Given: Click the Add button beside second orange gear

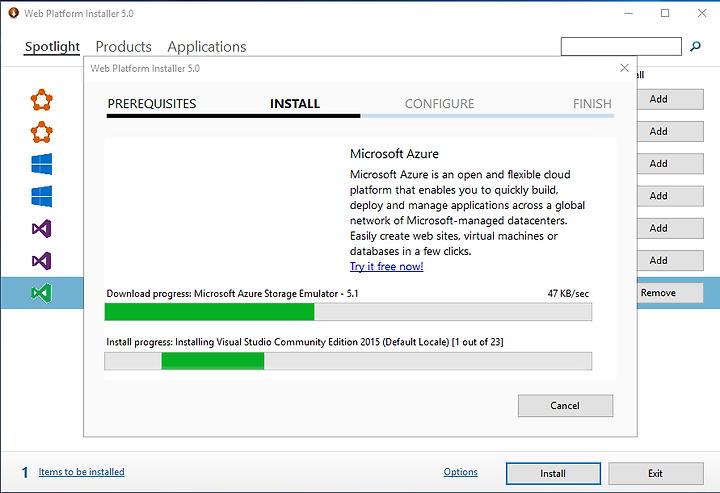Looking at the screenshot, I should [669, 131].
